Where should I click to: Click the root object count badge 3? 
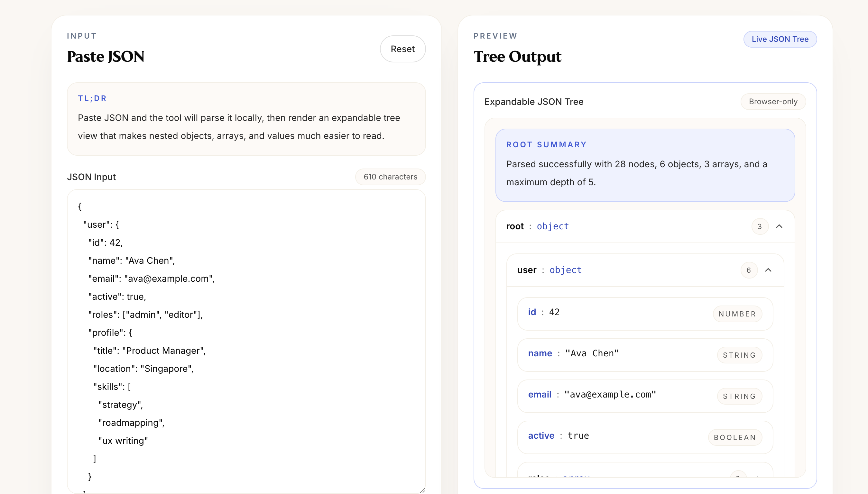pos(759,226)
